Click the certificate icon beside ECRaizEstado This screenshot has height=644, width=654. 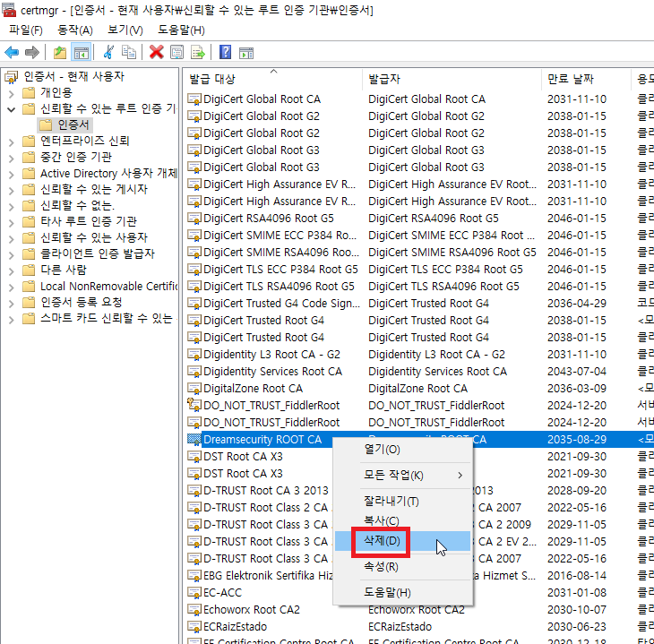click(x=194, y=626)
